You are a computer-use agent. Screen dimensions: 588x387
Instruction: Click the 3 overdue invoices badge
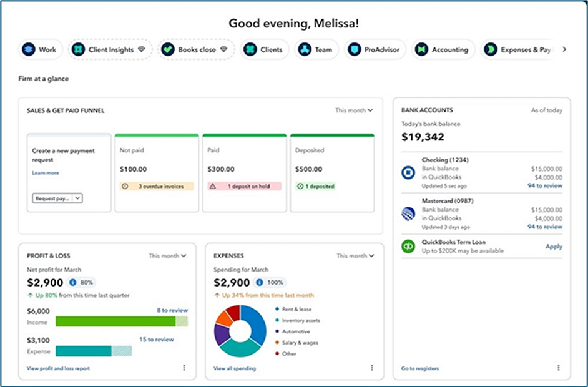(157, 186)
